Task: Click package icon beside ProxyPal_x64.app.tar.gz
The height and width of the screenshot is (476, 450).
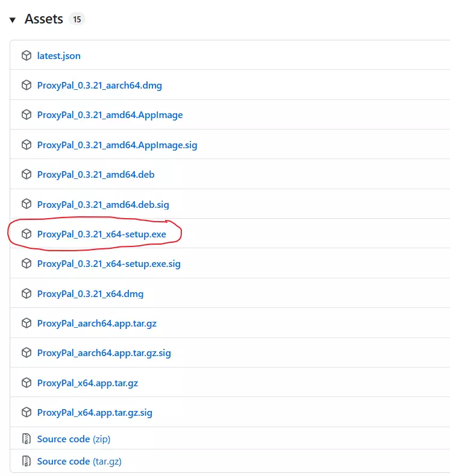Action: (x=26, y=383)
